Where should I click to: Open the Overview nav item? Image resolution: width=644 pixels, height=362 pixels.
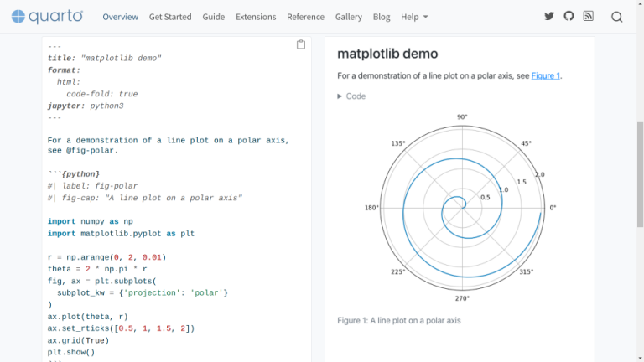point(121,17)
